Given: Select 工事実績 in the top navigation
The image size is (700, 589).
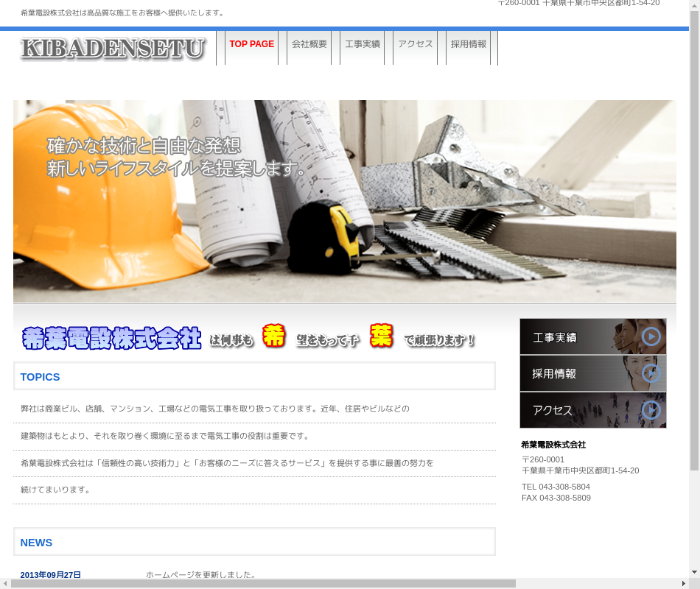Looking at the screenshot, I should 362,44.
